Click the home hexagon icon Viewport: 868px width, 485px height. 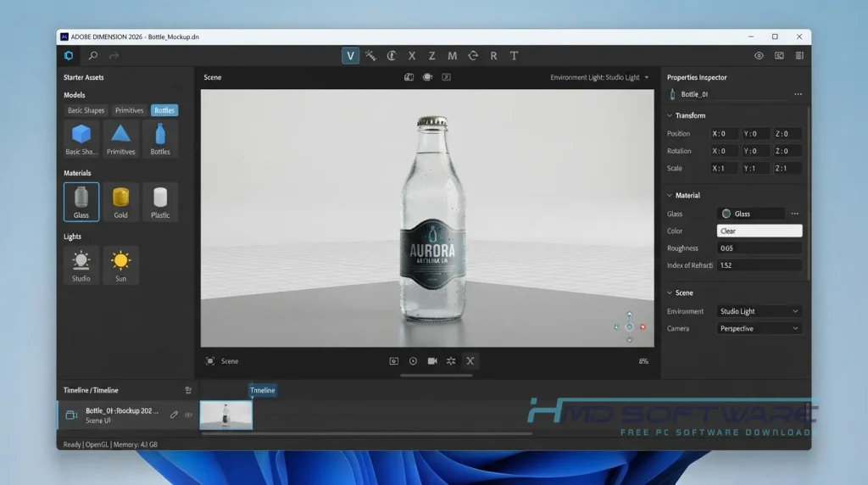click(69, 55)
